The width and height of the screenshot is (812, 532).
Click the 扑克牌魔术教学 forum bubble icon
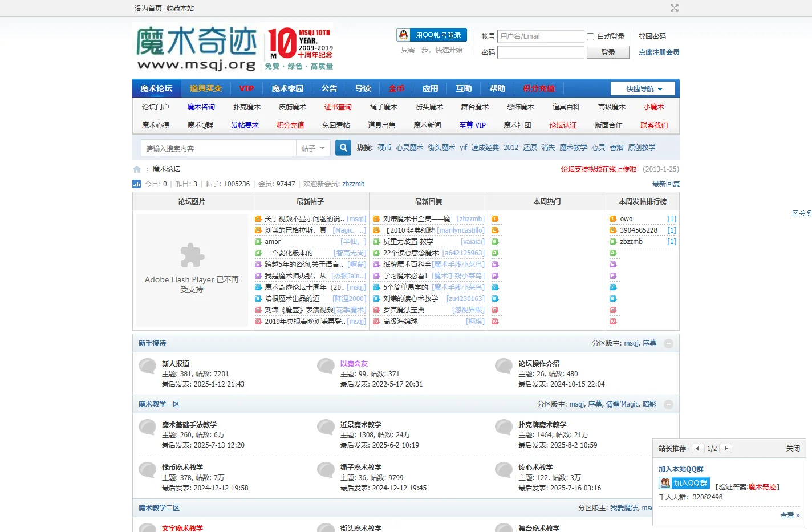(x=504, y=427)
